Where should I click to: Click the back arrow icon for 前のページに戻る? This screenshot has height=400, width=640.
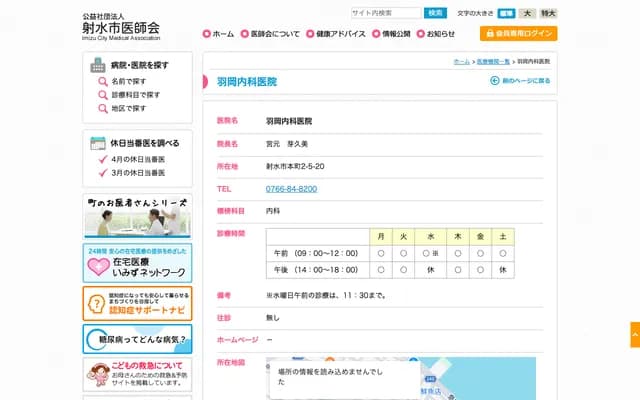(495, 80)
